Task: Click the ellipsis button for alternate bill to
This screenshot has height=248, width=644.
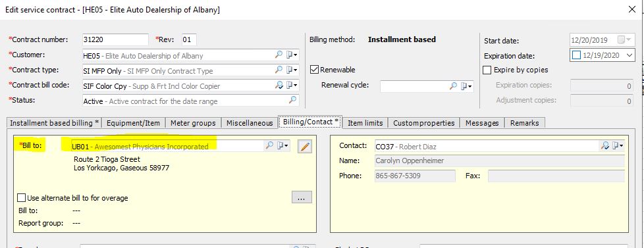Action: [302, 197]
